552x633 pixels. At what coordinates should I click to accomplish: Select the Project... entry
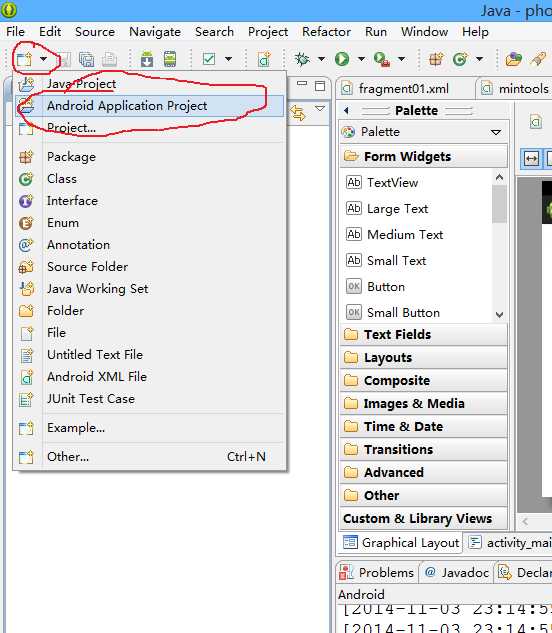150,128
